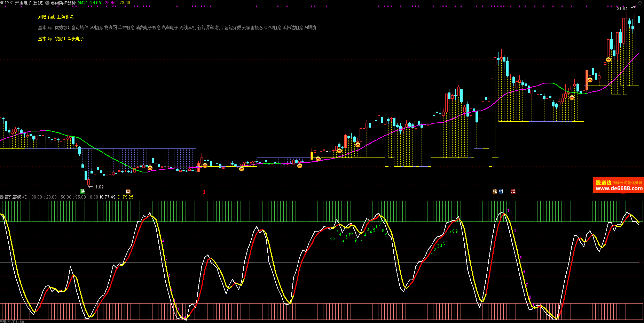Screen dimensions: 644x323
Task: Click the green 跌 event marker
Action: click(83, 191)
